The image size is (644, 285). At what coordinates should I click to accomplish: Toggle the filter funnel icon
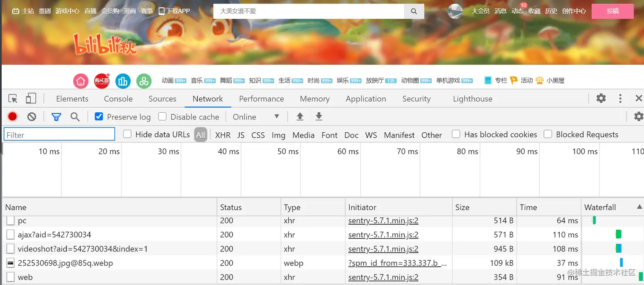click(56, 117)
